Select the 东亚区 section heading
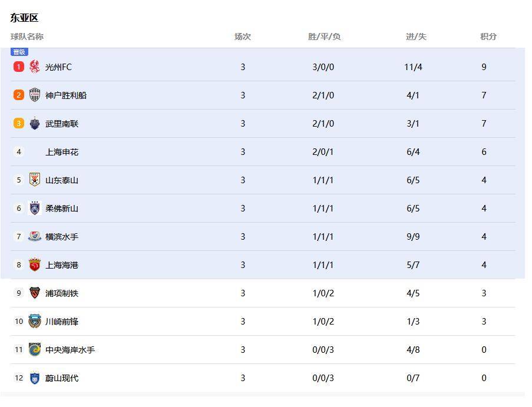This screenshot has width=532, height=407. pos(24,18)
